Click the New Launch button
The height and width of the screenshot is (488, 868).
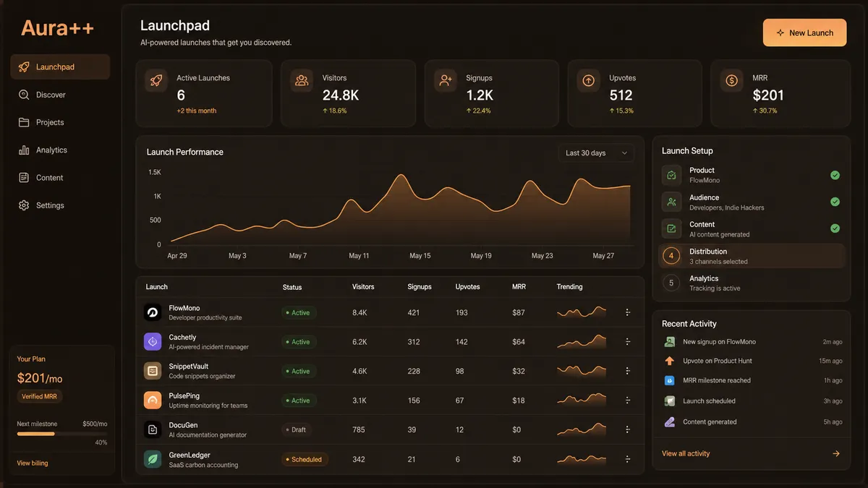(804, 33)
